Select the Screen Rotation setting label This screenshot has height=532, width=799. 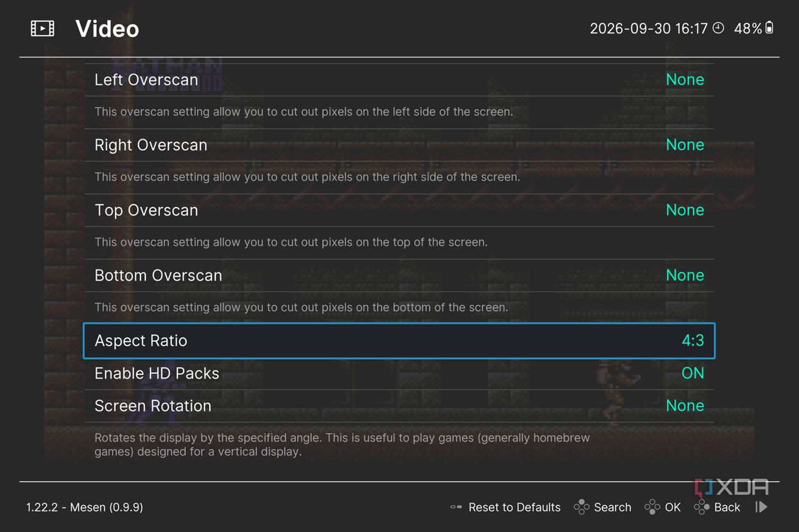[x=153, y=405]
